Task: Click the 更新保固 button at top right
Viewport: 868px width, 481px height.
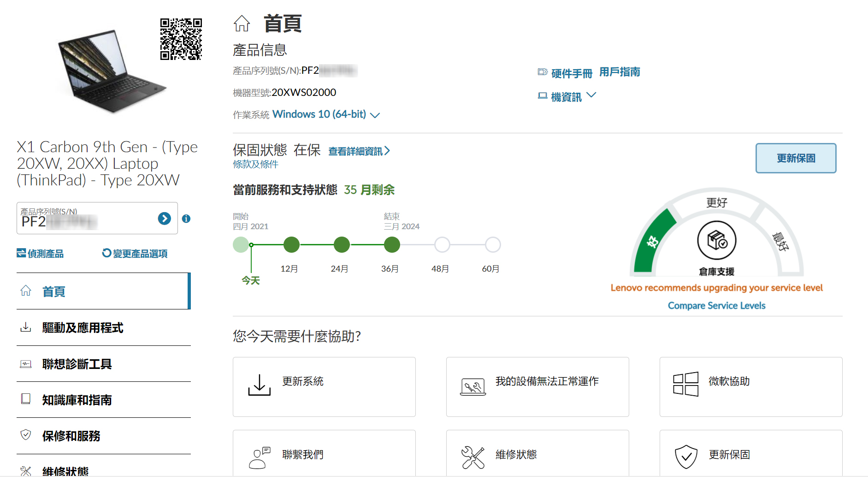Action: tap(795, 158)
